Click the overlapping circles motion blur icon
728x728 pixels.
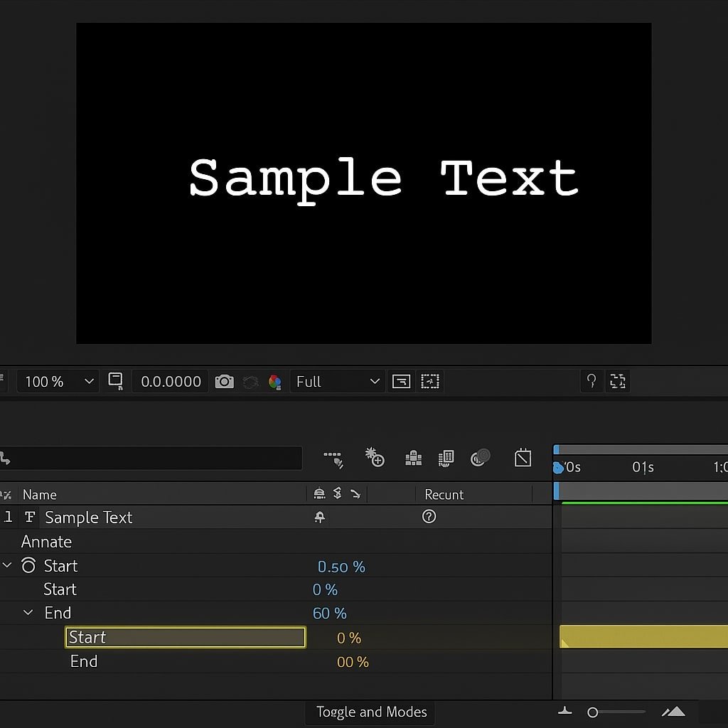coord(481,458)
